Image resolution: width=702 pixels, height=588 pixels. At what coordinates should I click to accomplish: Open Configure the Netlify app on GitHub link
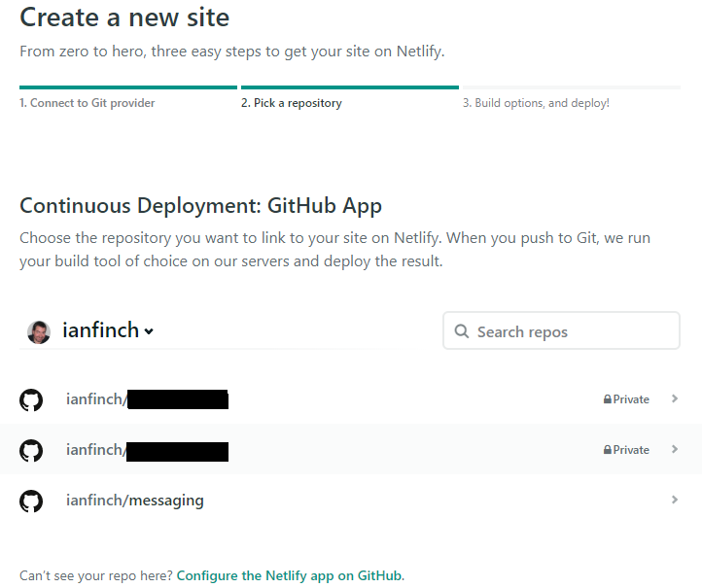tap(289, 575)
